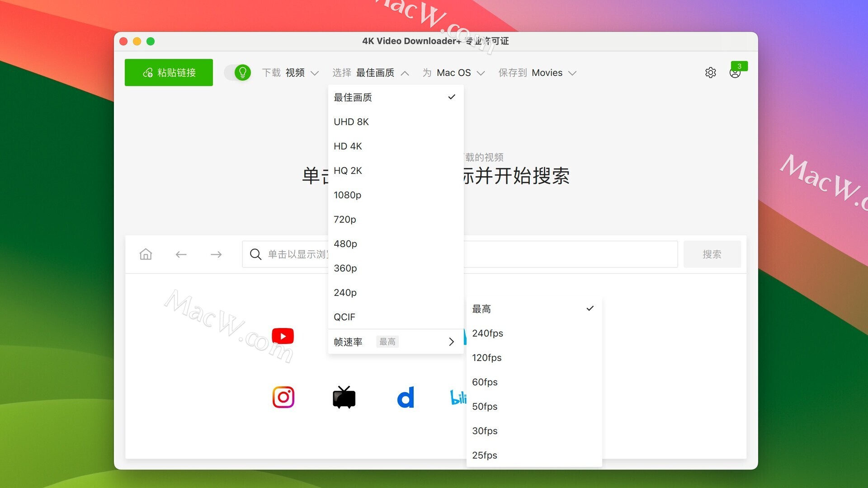This screenshot has height=488, width=868.
Task: Select 720p resolution
Action: [396, 219]
